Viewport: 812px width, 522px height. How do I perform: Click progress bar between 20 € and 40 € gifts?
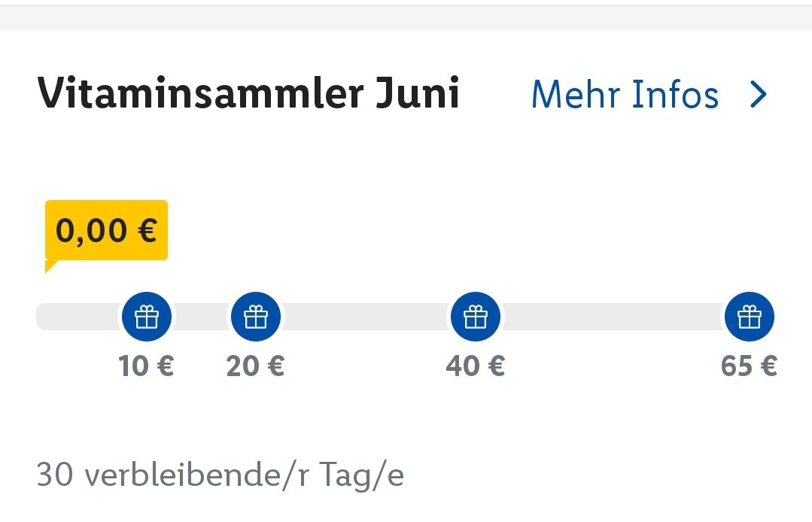(366, 317)
